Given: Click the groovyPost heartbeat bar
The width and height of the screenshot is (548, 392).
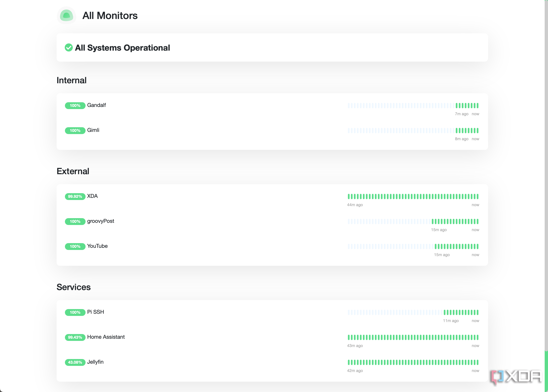Looking at the screenshot, I should [413, 221].
